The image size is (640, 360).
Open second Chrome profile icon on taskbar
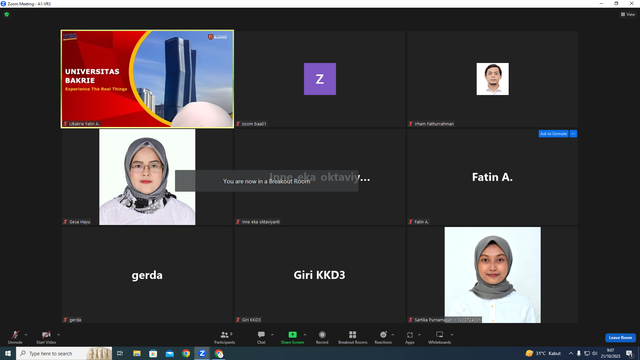click(219, 353)
